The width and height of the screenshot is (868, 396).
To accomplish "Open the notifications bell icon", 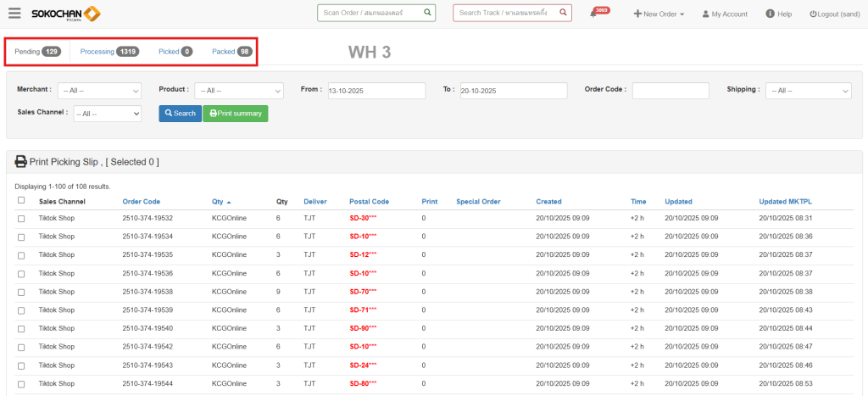I will tap(593, 14).
